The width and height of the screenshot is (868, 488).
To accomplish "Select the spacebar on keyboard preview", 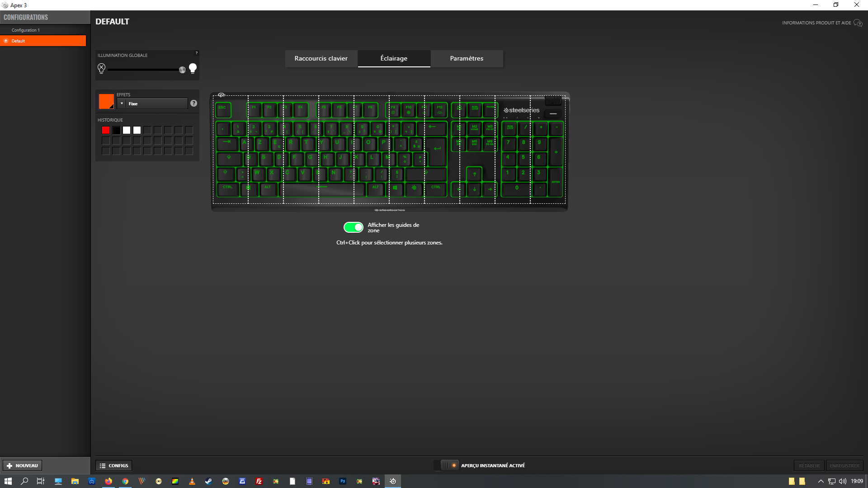I will pos(322,189).
